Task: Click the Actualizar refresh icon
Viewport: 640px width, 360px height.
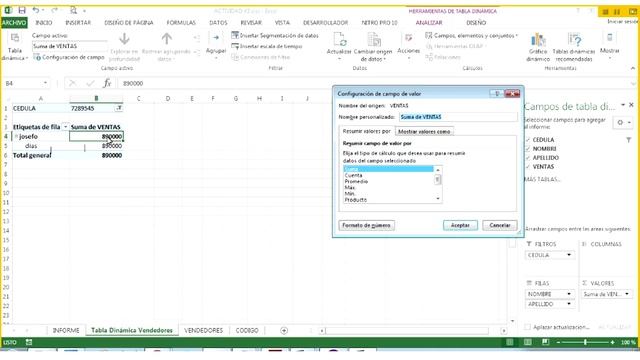Action: 339,39
